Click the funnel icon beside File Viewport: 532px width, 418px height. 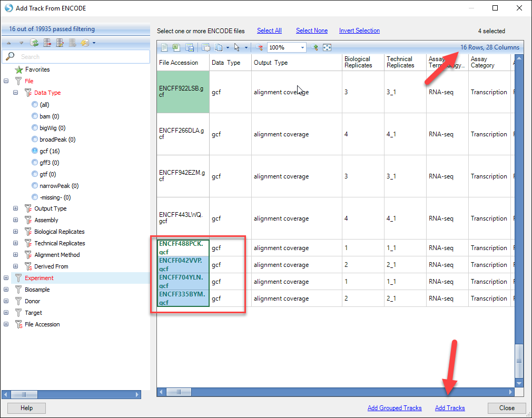pyautogui.click(x=18, y=82)
